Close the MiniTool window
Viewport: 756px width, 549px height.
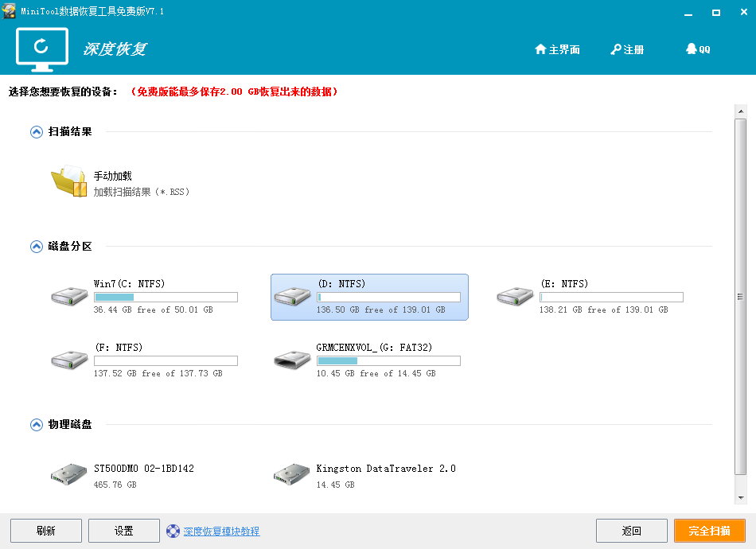point(743,12)
